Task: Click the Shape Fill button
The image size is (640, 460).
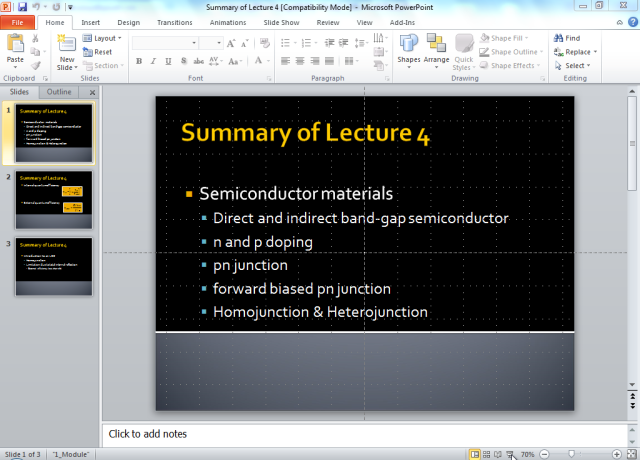Action: 504,38
